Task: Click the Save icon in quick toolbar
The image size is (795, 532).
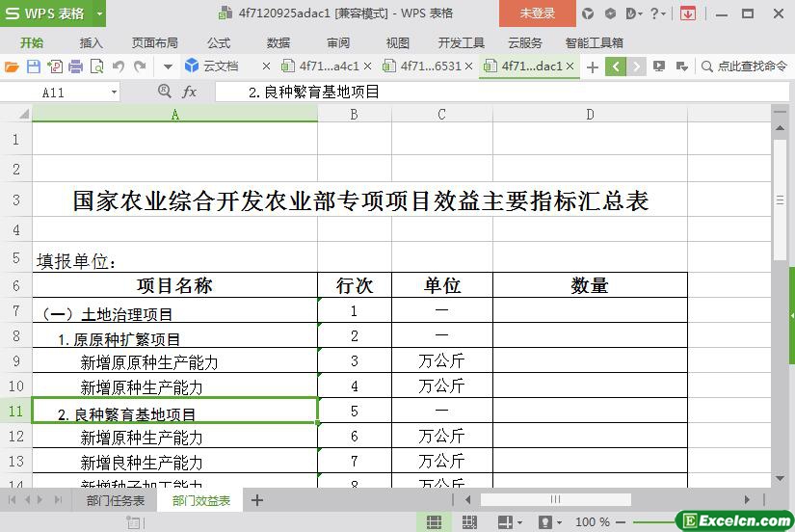Action: point(33,66)
